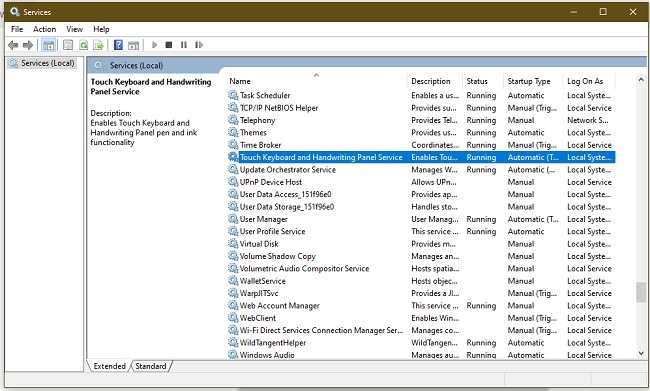Select User Data Storage_151f96e0 row

421,206
